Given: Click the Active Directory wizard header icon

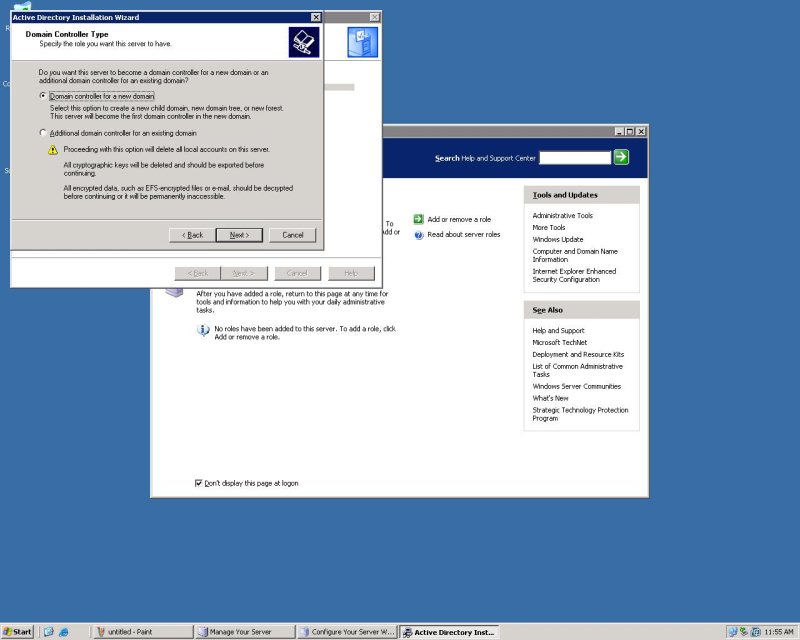Looking at the screenshot, I should coord(304,42).
